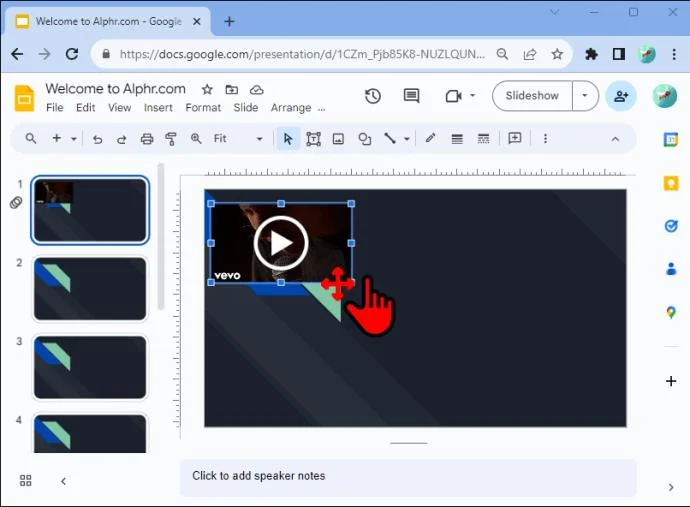Select slide 4 thumbnail
Image resolution: width=690 pixels, height=507 pixels.
coord(90,434)
